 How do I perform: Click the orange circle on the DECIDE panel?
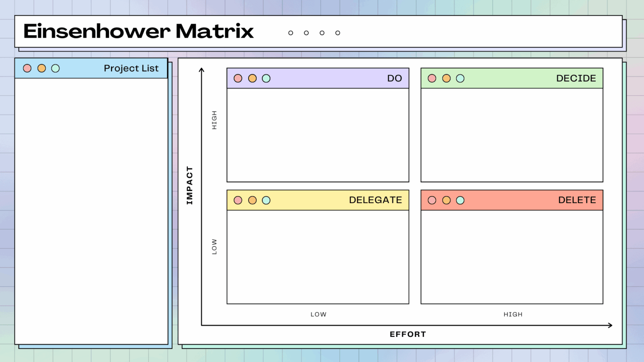446,78
